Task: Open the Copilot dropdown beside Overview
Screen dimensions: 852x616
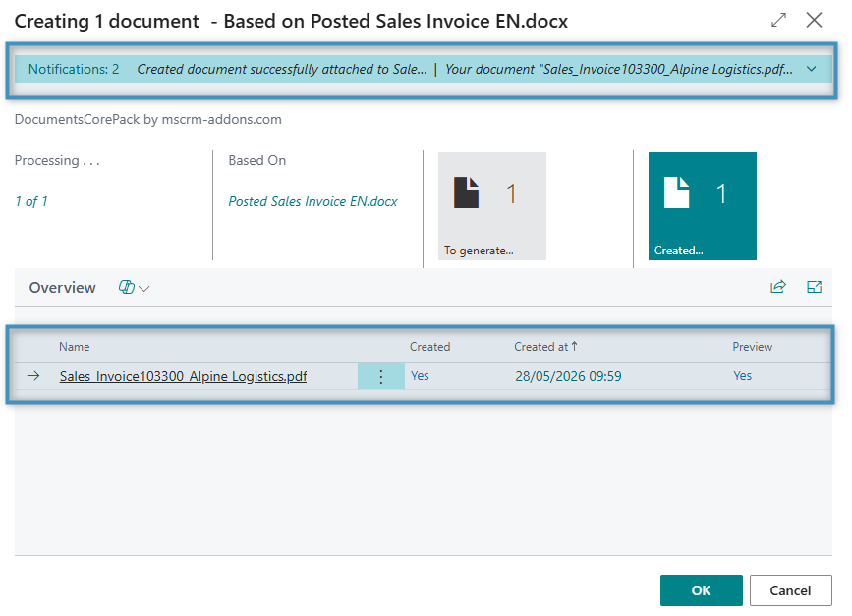Action: tap(134, 287)
